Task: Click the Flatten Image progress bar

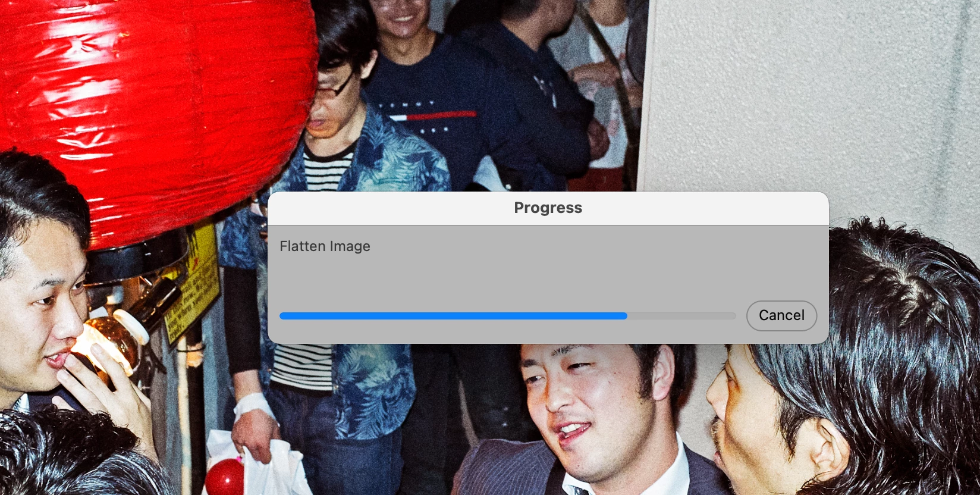Action: [x=508, y=316]
